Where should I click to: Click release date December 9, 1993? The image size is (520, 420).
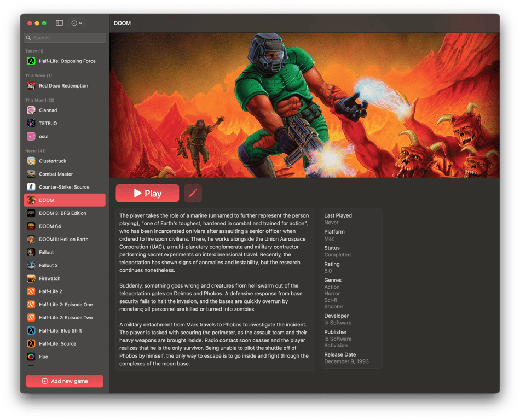tap(346, 361)
